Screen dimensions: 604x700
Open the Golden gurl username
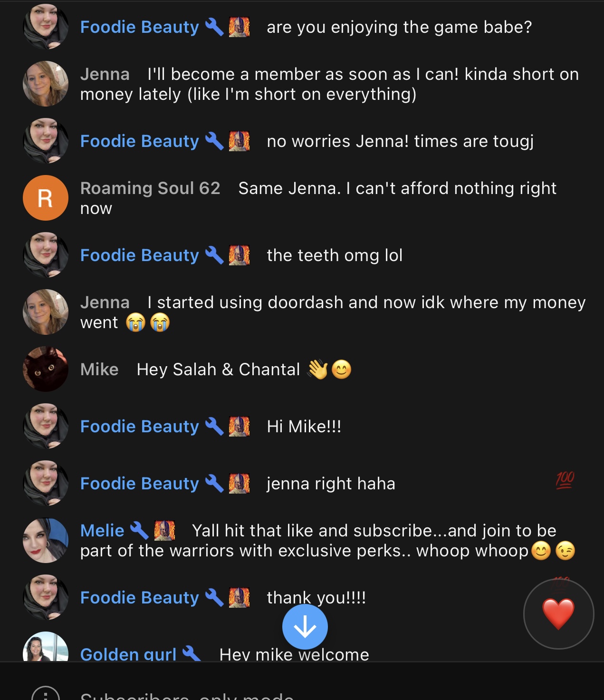(x=128, y=654)
